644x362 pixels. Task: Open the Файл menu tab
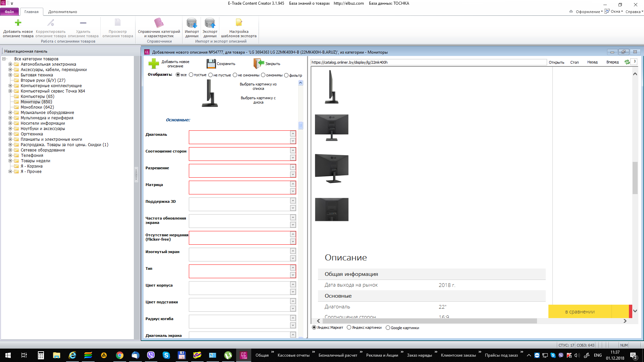9,12
